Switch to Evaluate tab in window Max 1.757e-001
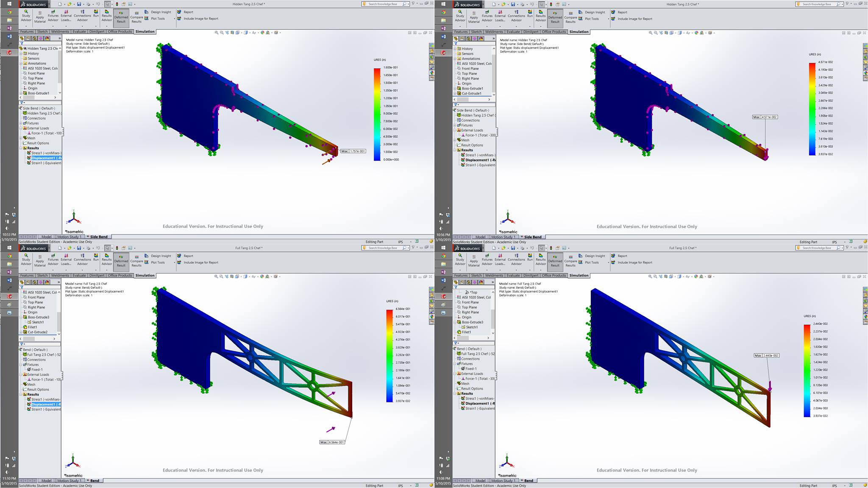The height and width of the screenshot is (488, 868). pos(79,31)
